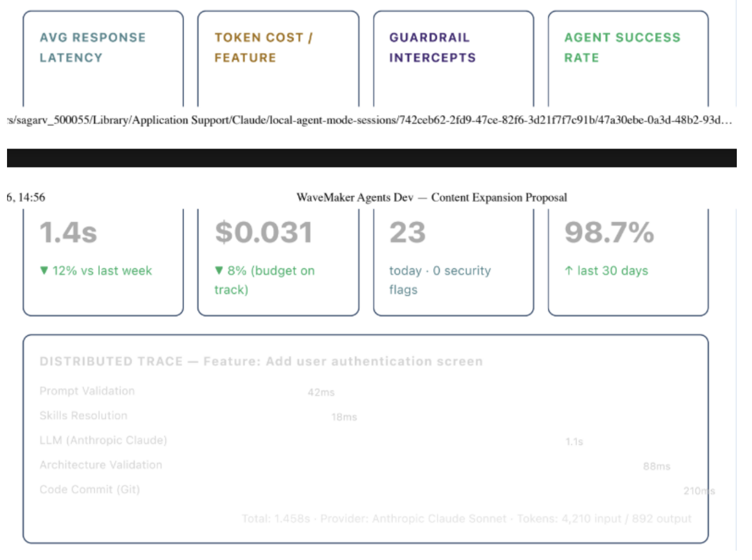Click the 1.4s latency value
The width and height of the screenshot is (752, 560).
pos(68,233)
